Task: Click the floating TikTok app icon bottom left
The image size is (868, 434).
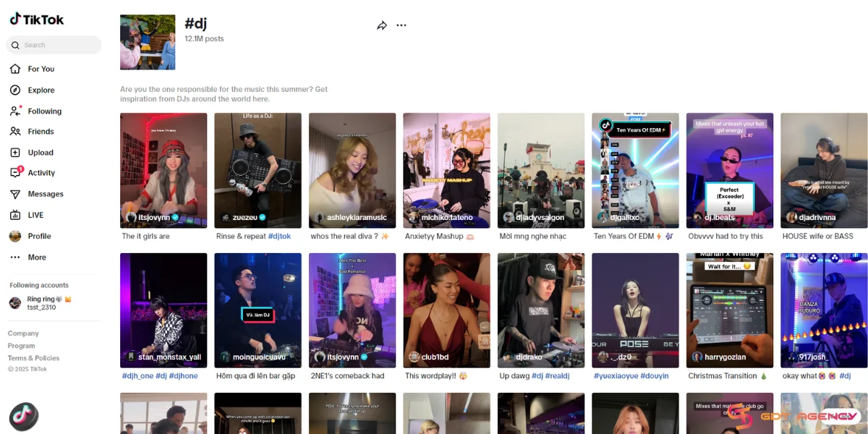Action: coord(23,417)
